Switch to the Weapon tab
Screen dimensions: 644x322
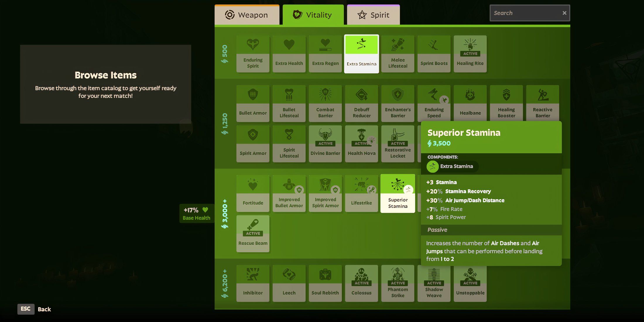click(x=247, y=15)
